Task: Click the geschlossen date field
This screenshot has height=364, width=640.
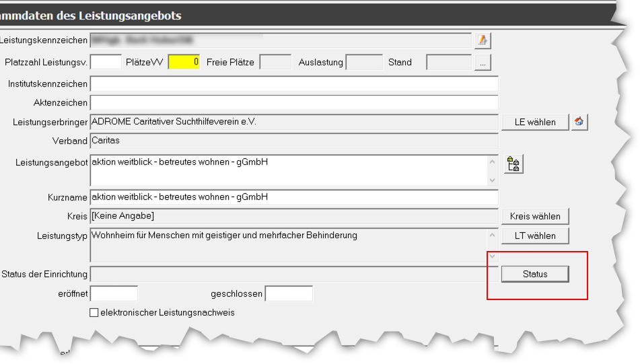Action: tap(289, 294)
